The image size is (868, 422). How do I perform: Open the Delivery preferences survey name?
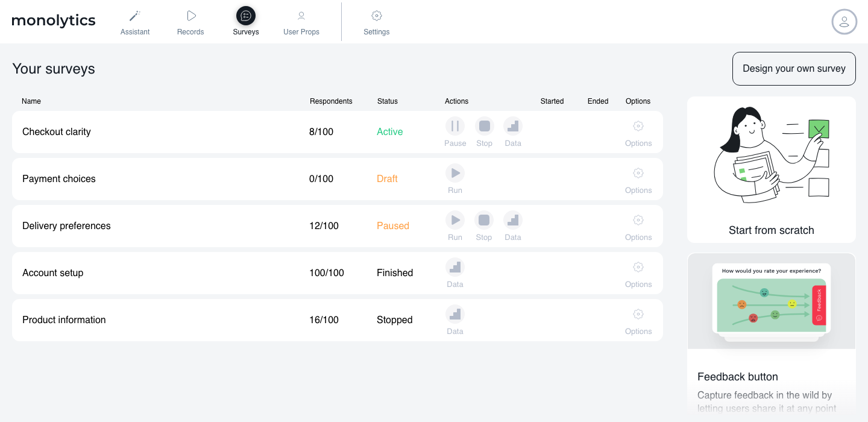coord(66,225)
